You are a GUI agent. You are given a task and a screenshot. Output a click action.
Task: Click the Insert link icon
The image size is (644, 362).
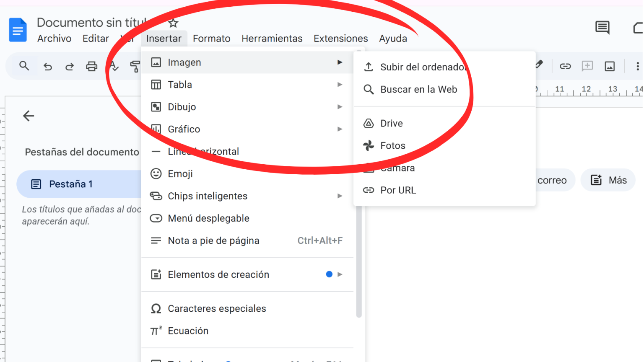(x=565, y=66)
